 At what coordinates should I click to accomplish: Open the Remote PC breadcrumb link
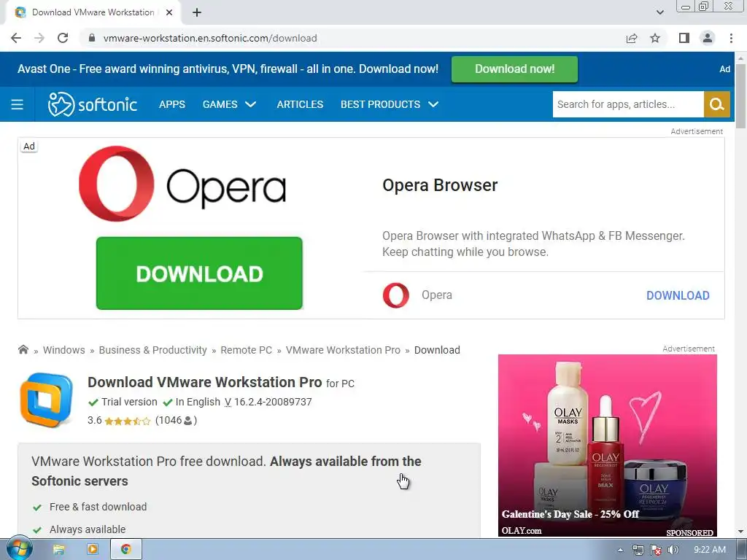(247, 350)
